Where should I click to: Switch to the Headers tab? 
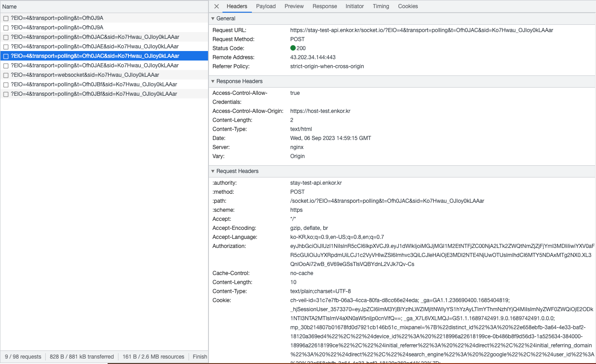[x=237, y=6]
